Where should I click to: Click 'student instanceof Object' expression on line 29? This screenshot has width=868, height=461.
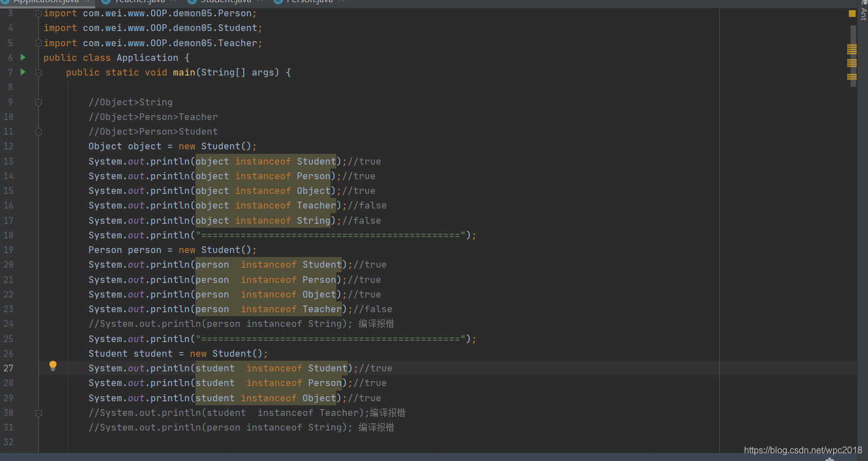(266, 398)
